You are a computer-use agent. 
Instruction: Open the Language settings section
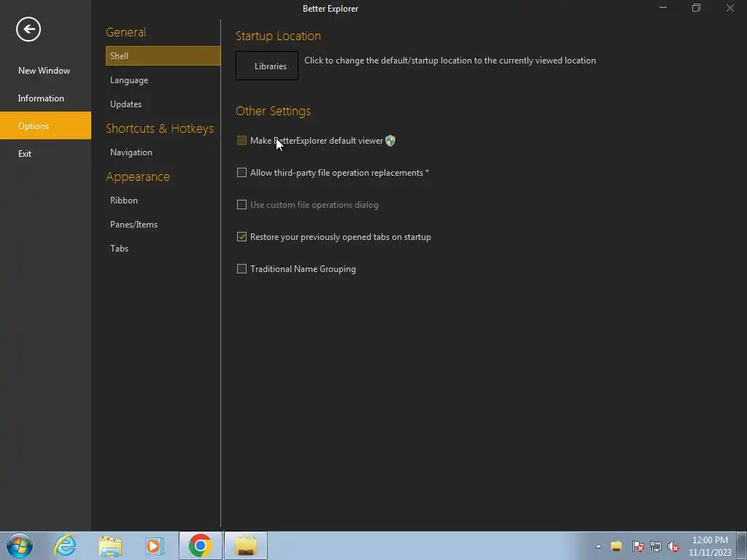click(163, 80)
